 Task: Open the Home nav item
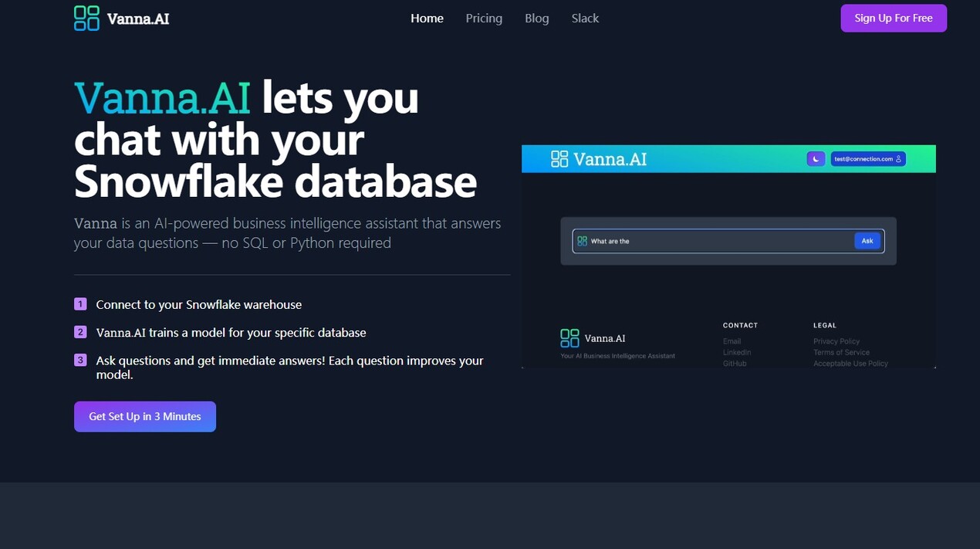click(x=427, y=19)
